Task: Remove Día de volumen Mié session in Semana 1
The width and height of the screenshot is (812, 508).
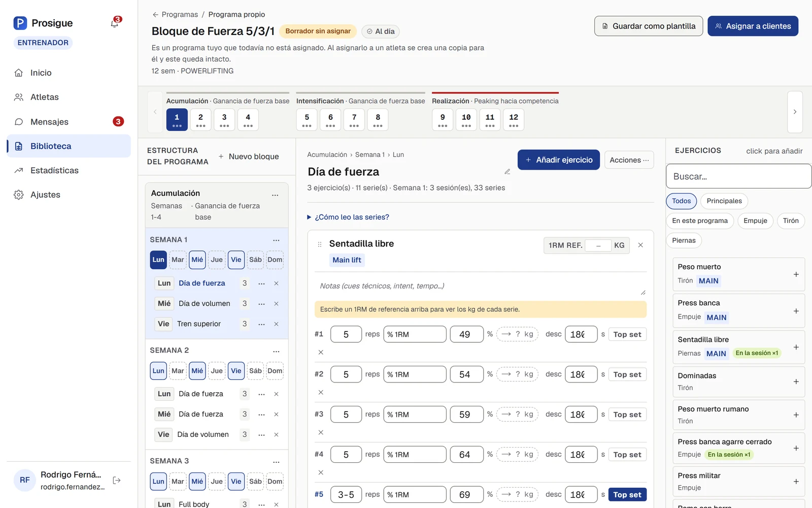Action: coord(276,304)
